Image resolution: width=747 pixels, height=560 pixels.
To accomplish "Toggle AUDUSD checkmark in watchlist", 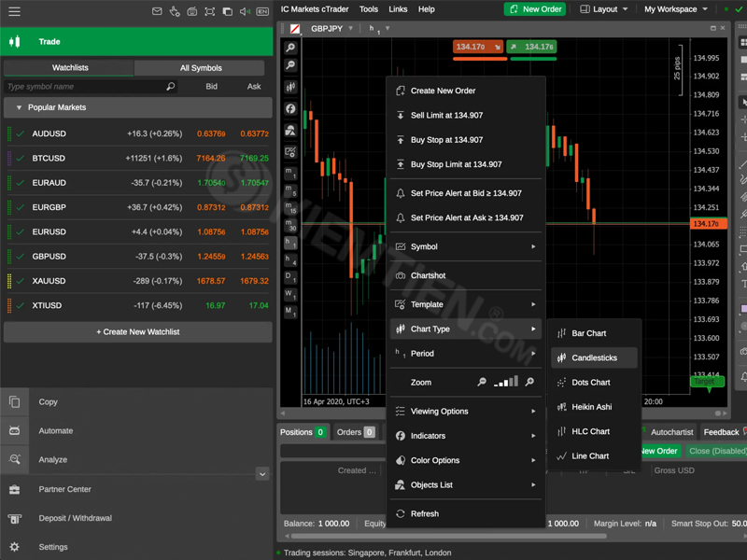I will 20,133.
